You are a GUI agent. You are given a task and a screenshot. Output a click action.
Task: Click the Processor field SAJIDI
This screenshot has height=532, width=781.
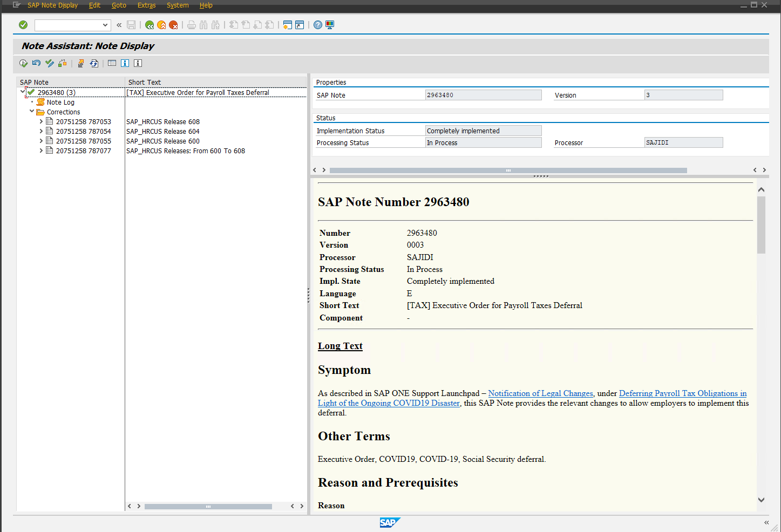coord(683,142)
